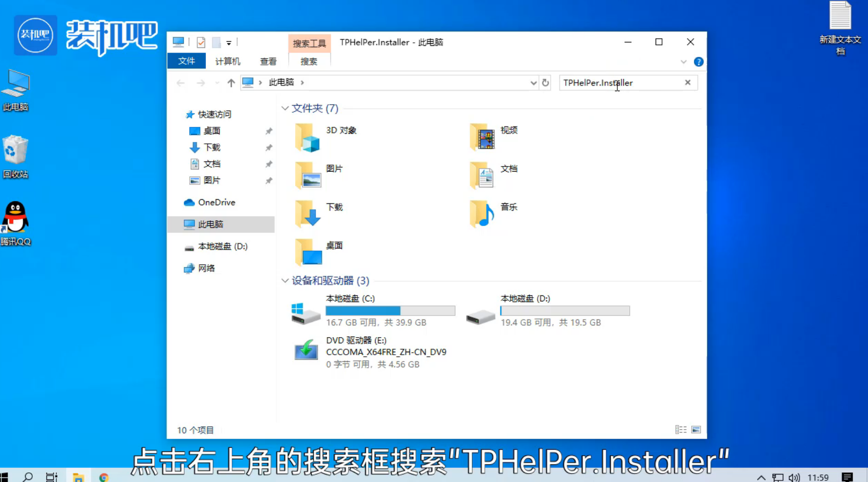The height and width of the screenshot is (482, 868).
Task: Open local disk (C:) drive
Action: [x=306, y=311]
